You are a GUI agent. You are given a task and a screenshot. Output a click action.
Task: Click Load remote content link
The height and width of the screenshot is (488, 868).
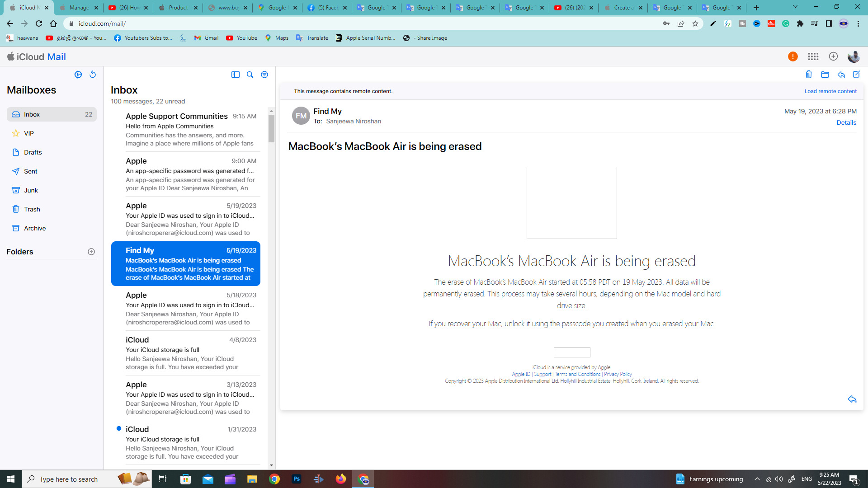click(x=830, y=91)
